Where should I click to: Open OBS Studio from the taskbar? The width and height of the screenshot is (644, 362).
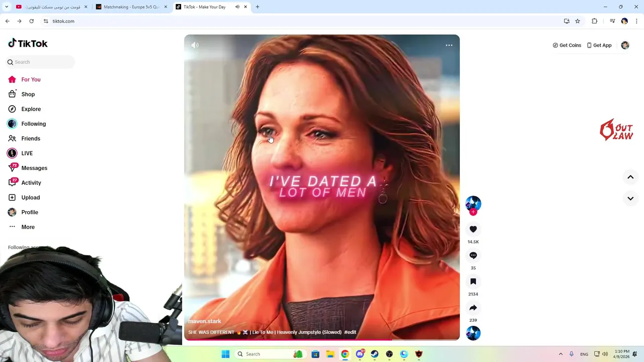pos(389,354)
